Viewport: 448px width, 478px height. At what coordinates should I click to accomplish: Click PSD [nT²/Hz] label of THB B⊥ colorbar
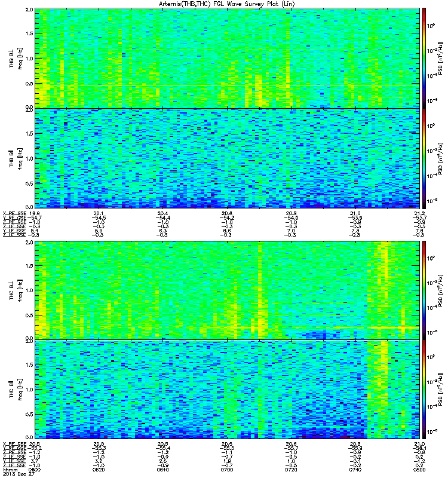(441, 59)
